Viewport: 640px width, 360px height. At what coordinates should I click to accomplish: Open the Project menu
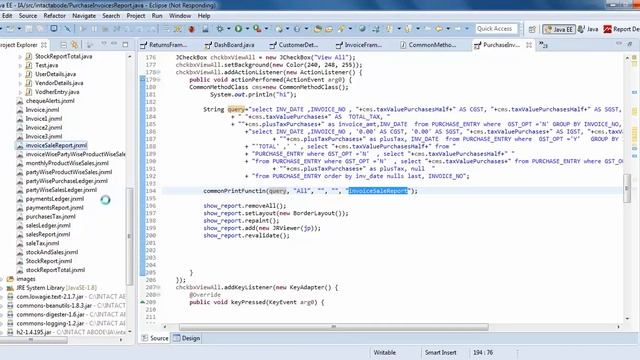136,16
